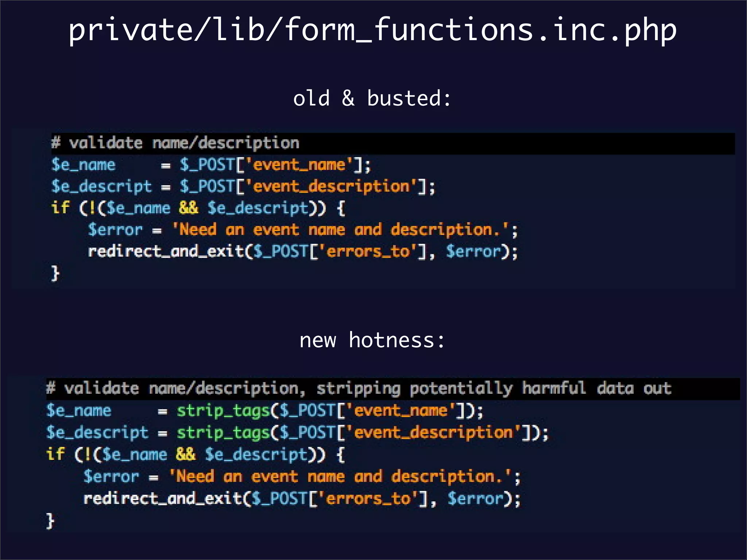Screen dimensions: 747x560
Task: Click redirect_and_exit call in the old code block
Action: coord(166,252)
